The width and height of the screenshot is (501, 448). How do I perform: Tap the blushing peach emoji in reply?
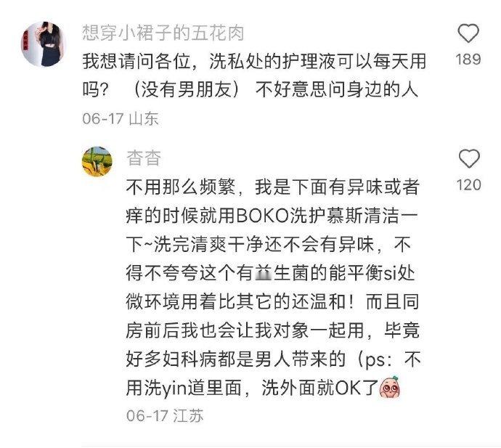(389, 387)
